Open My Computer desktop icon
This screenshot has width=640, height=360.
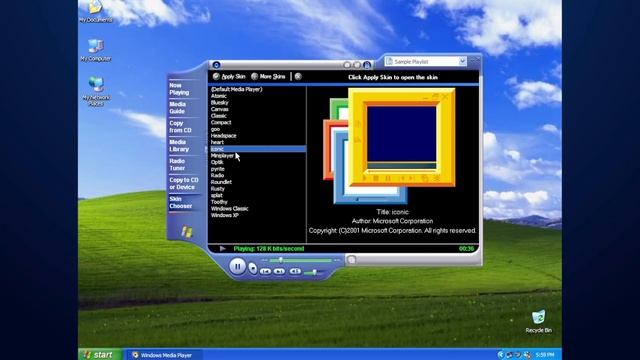tap(96, 51)
